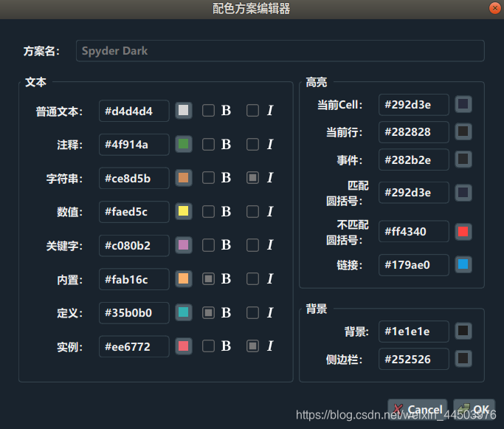Confirm changes with OK button
Screen dimensions: 504x429
(x=474, y=409)
